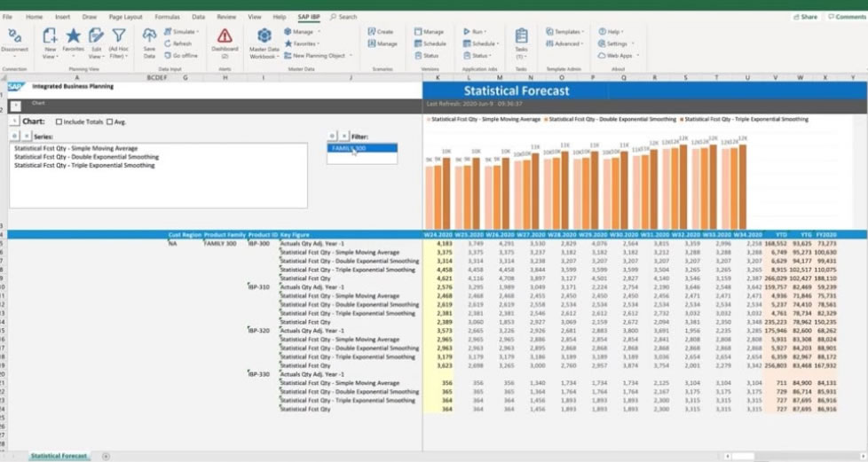Viewport: 868px width, 462px height.
Task: Click the Save Data cloud icon
Action: point(149,36)
